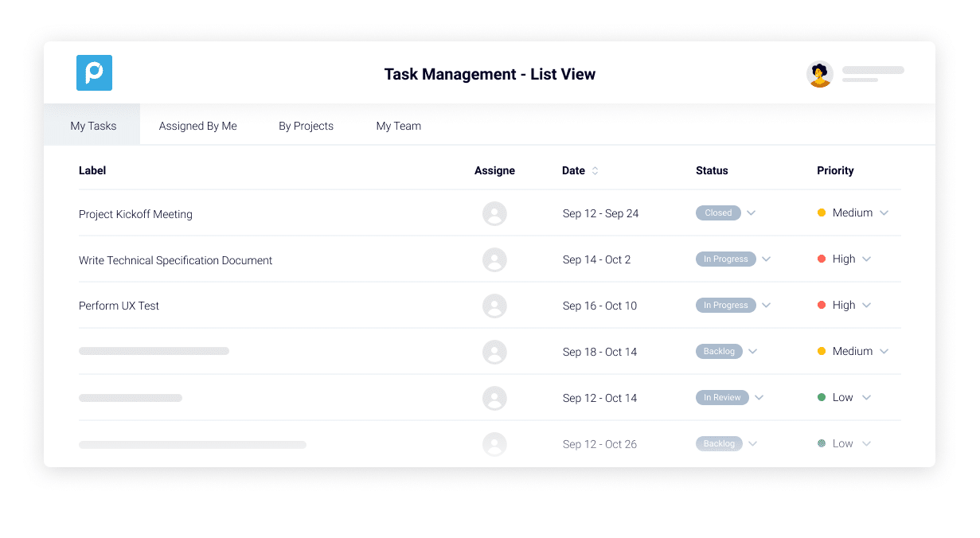Image resolution: width=980 pixels, height=538 pixels.
Task: Open status dropdown for Perform UX Test
Action: click(x=766, y=306)
